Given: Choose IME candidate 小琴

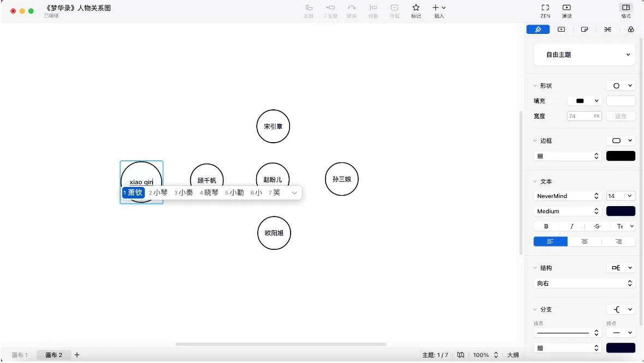Looking at the screenshot, I should (158, 193).
